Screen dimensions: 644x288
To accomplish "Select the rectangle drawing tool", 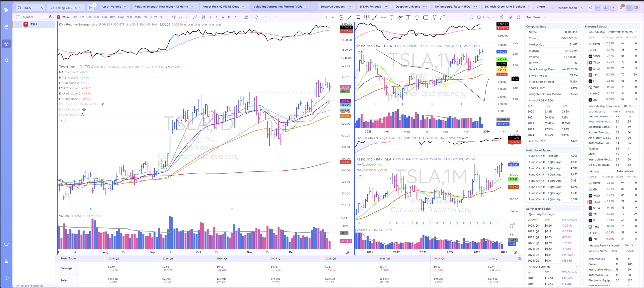I will pos(425,17).
